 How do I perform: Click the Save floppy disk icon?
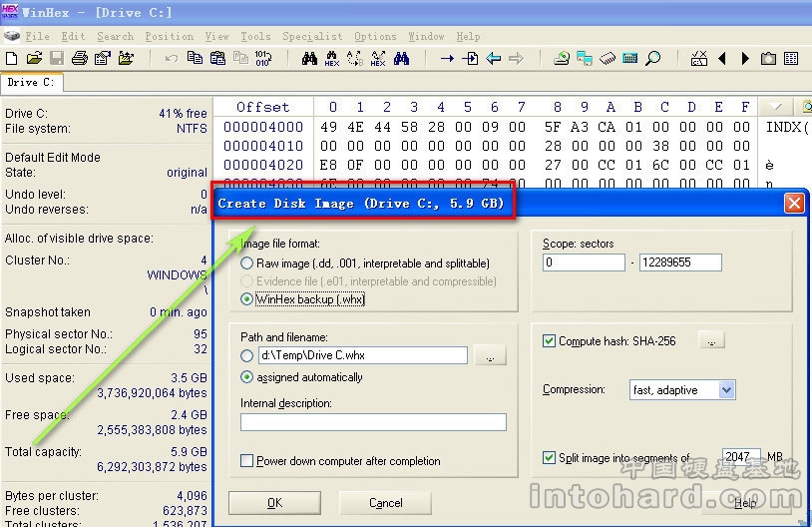57,58
